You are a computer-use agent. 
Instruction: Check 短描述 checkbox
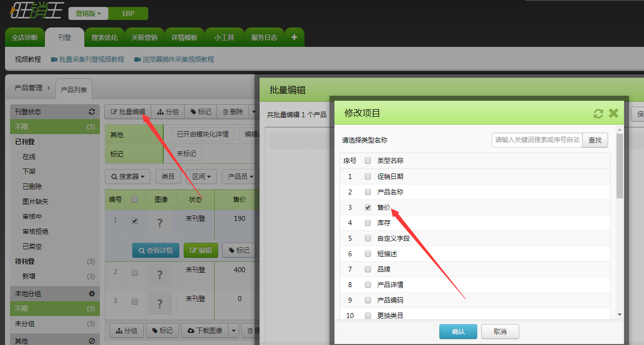point(368,254)
